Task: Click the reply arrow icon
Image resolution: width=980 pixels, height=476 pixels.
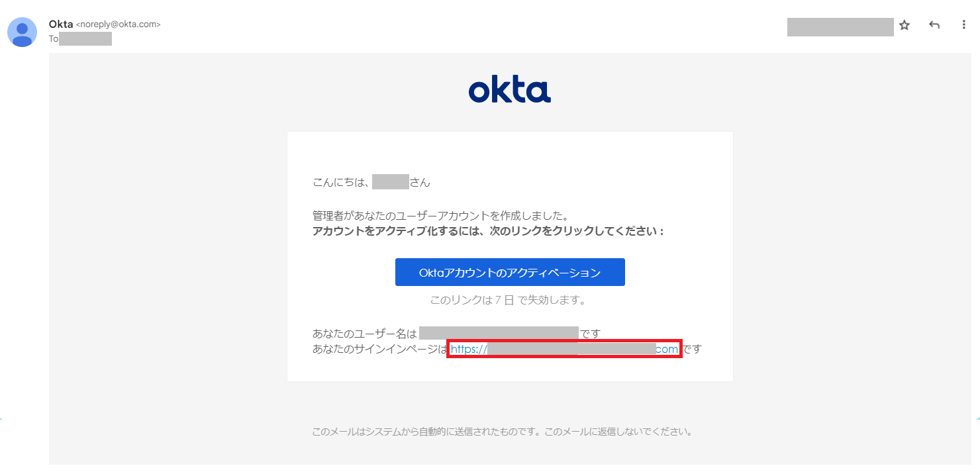Action: tap(934, 25)
